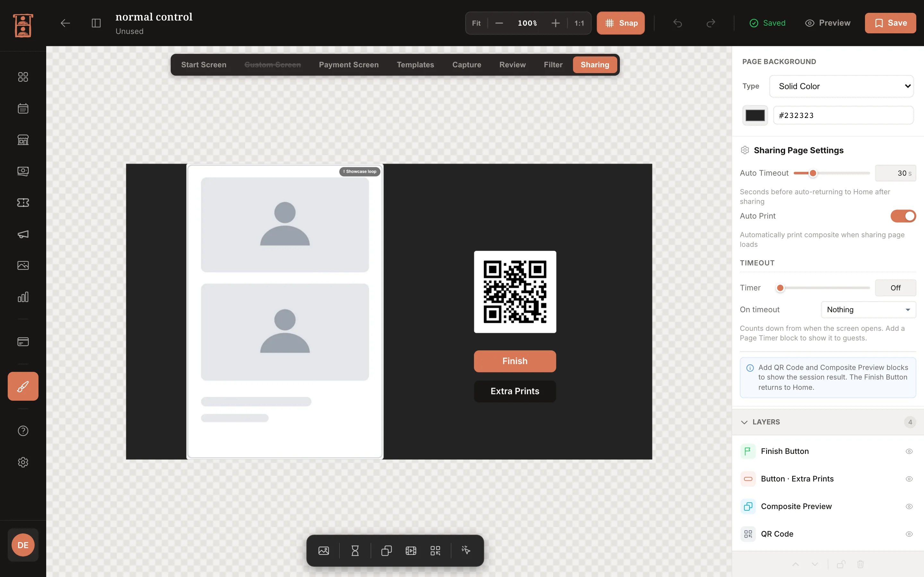Click the Save button
Viewport: 924px width, 577px height.
pyautogui.click(x=890, y=23)
